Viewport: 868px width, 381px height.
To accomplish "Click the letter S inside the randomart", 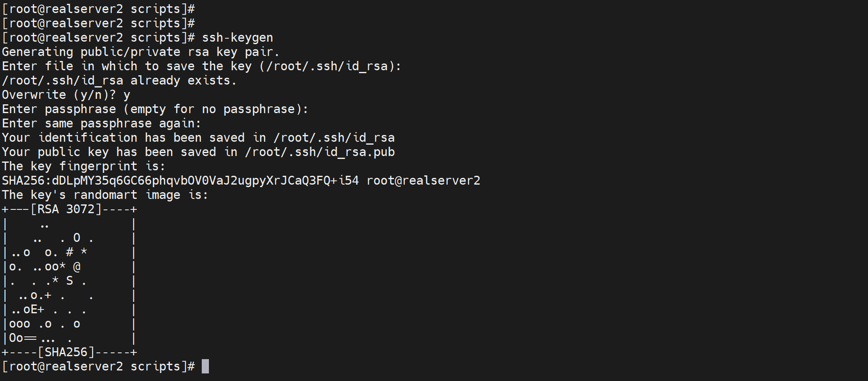I will click(x=70, y=280).
